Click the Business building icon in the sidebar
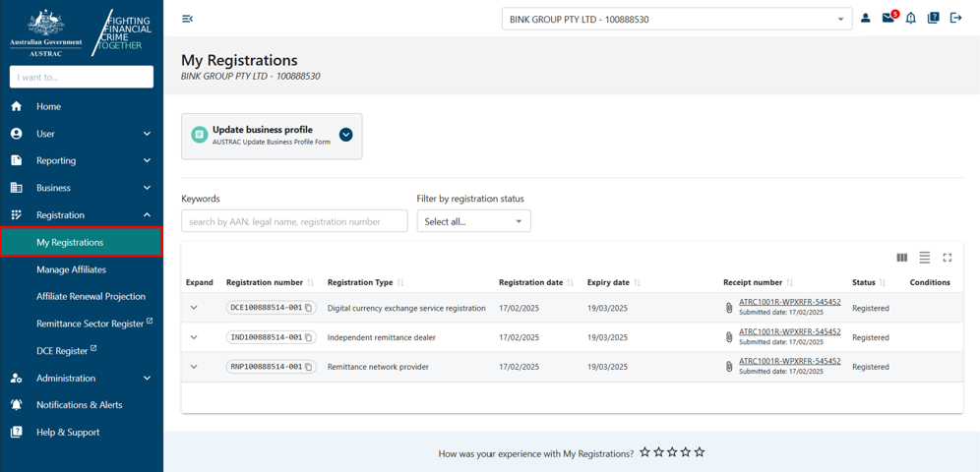 (x=17, y=187)
